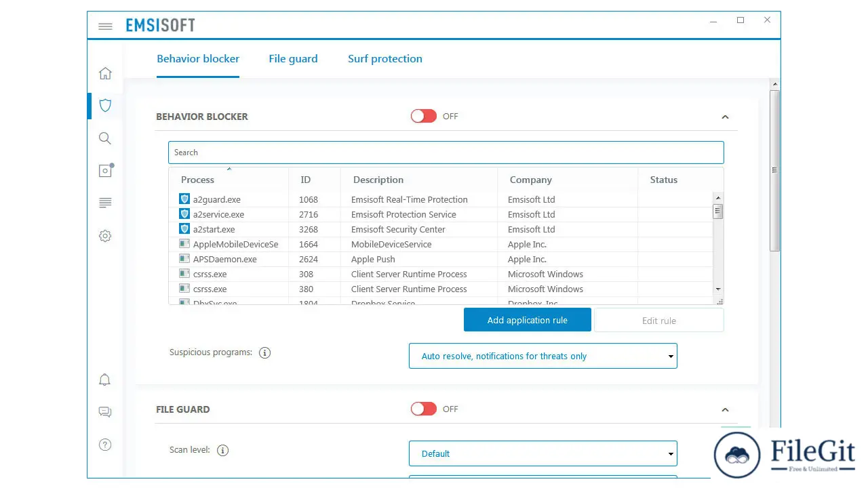Click the csrss.exe name with ID 308
Screen dimensions: 868x488
210,274
